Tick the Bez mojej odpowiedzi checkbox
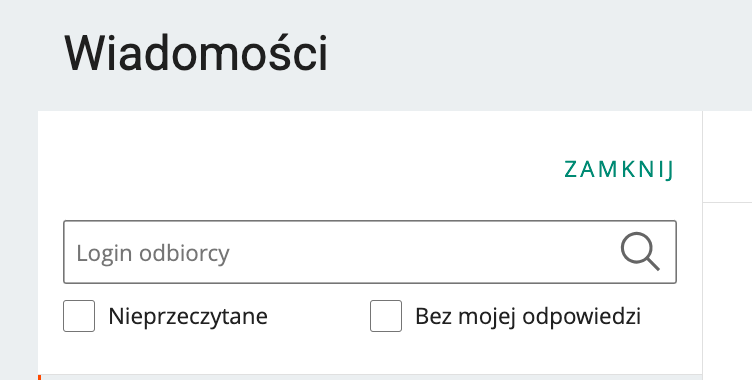The width and height of the screenshot is (752, 380). [386, 316]
